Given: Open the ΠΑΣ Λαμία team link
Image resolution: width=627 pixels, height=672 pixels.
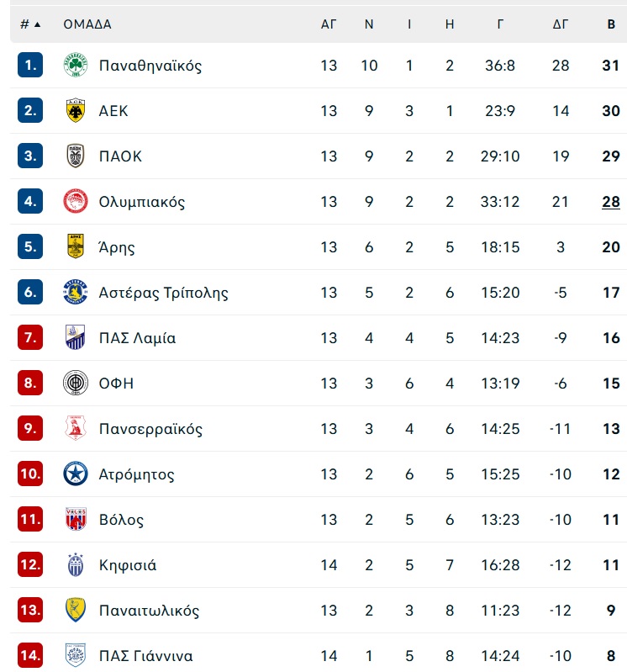Looking at the screenshot, I should tap(138, 338).
